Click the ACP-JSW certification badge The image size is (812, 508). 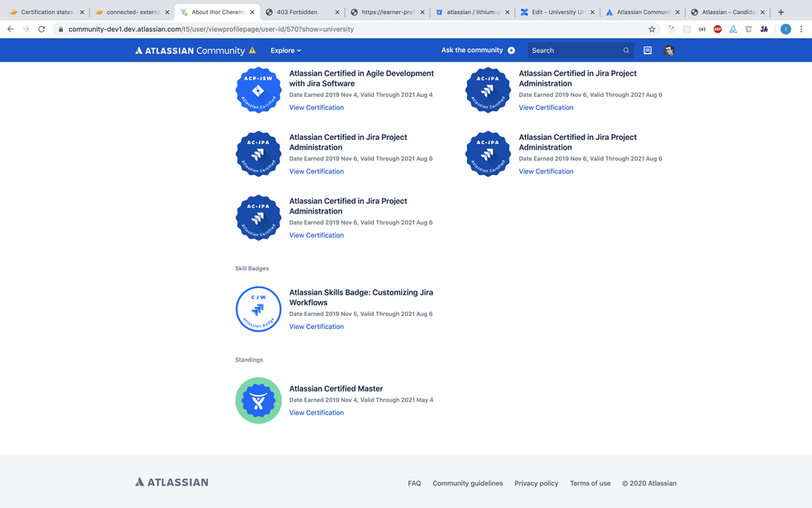coord(259,90)
